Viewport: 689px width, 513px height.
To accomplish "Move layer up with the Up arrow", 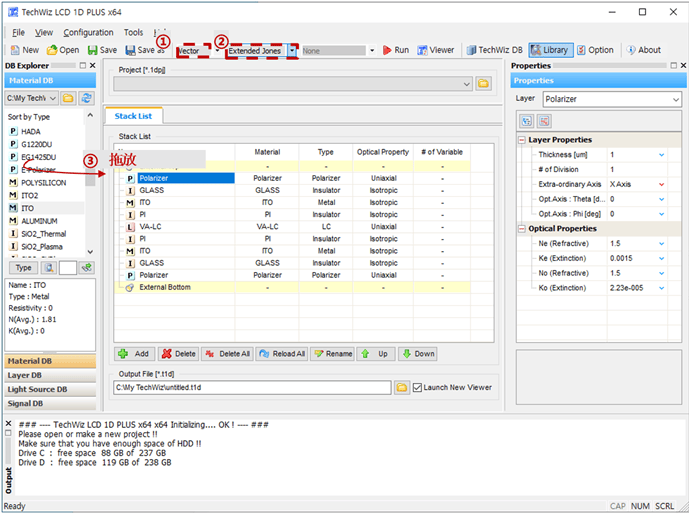I will click(376, 354).
